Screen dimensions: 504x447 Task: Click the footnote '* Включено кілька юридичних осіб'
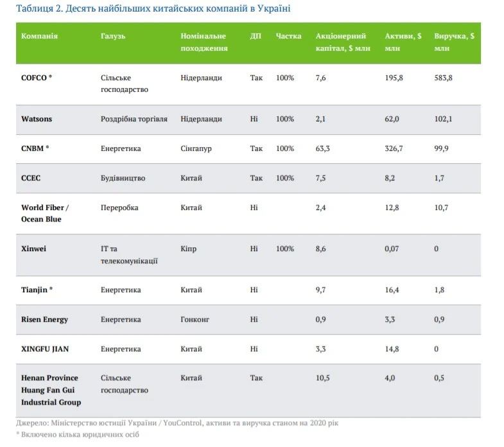(78, 435)
